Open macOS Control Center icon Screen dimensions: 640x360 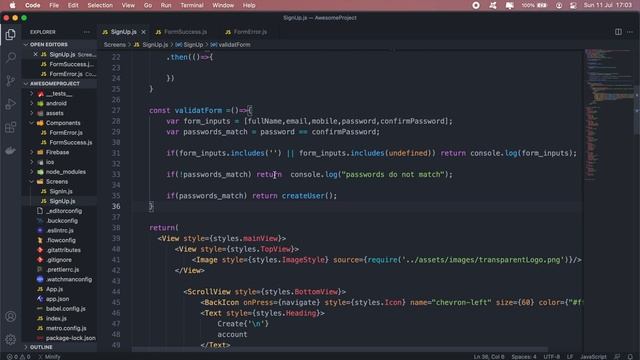pyautogui.click(x=573, y=5)
